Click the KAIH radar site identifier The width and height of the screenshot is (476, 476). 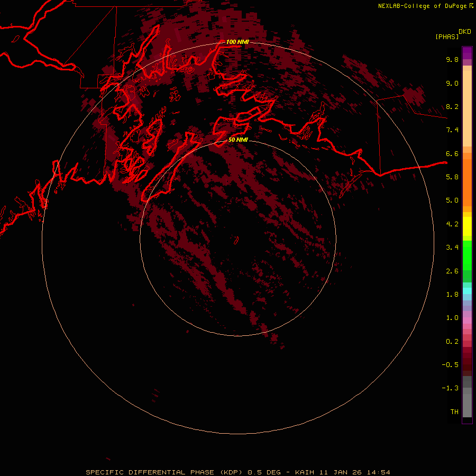click(306, 472)
